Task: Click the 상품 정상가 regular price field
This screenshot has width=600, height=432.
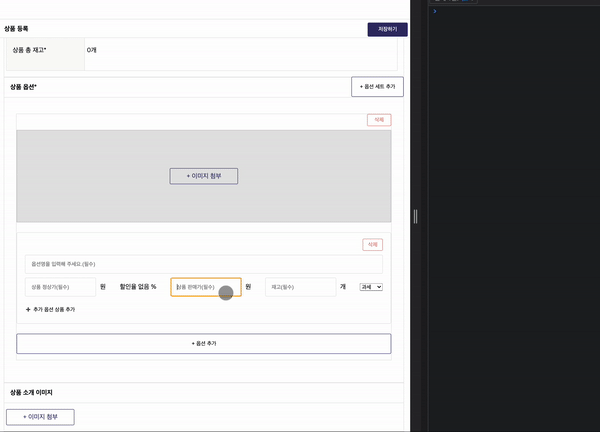Action: point(60,287)
